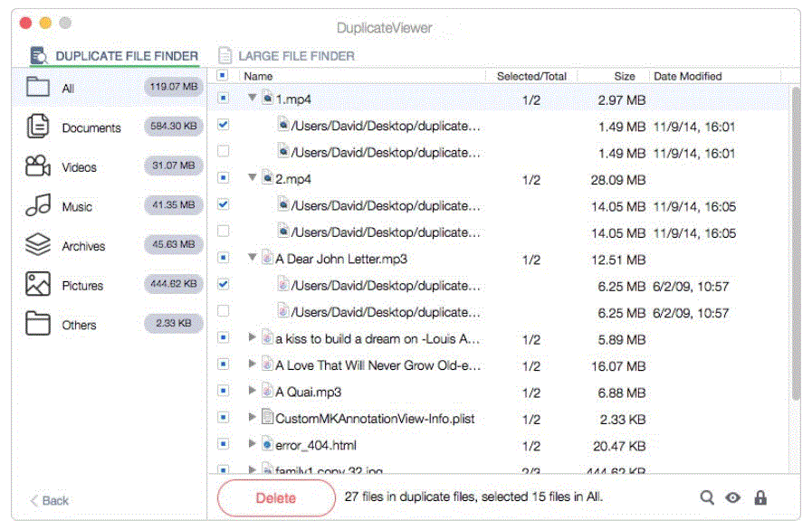Collapse the 2.mp4 group
This screenshot has width=812, height=530.
point(253,177)
